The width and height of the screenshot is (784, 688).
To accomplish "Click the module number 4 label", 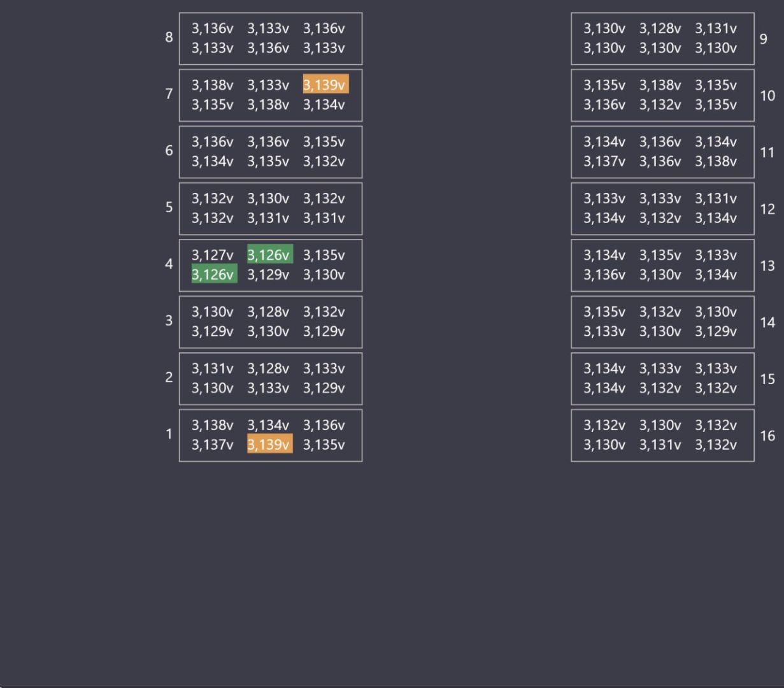I will pyautogui.click(x=169, y=264).
